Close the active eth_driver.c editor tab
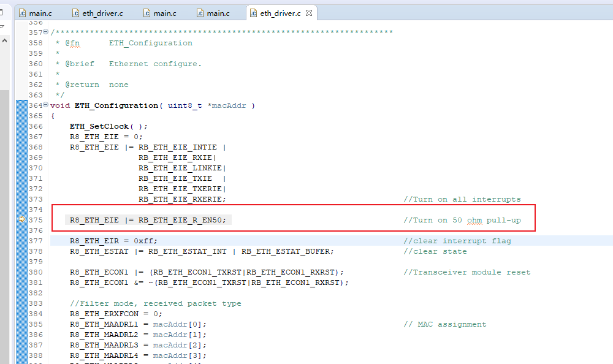This screenshot has width=613, height=364. (x=309, y=13)
